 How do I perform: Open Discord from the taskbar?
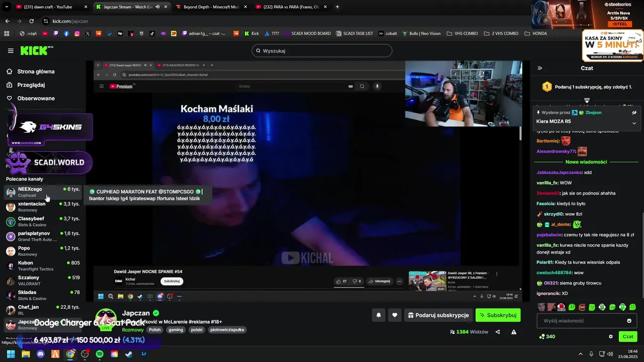tap(40, 354)
